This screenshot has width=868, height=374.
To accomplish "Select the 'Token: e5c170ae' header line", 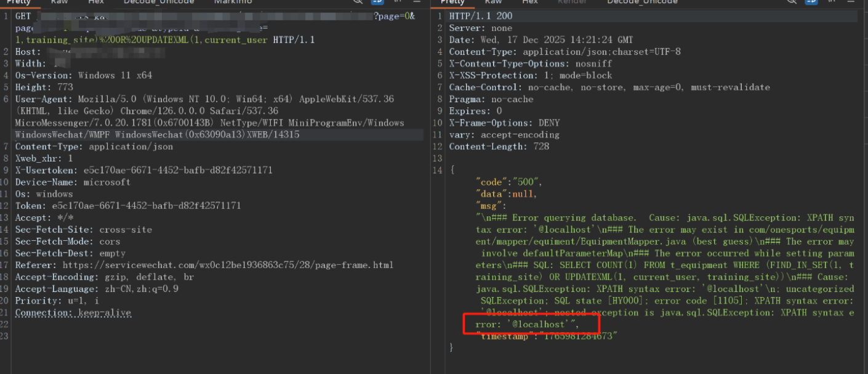I will coord(128,206).
